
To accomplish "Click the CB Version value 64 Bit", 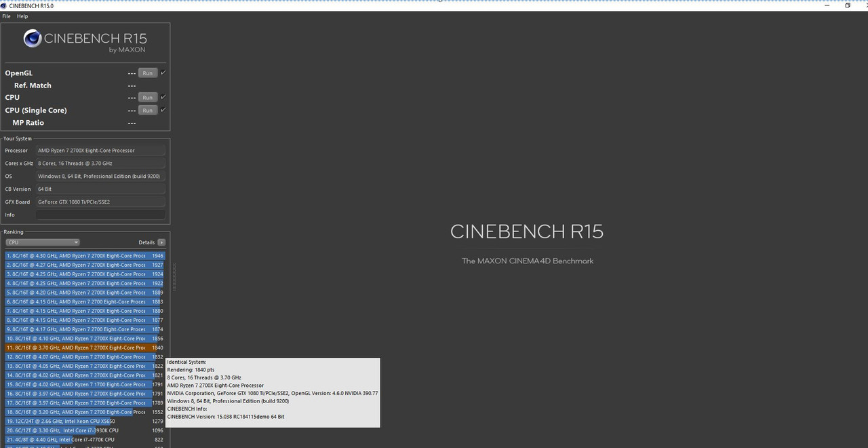I will (x=100, y=189).
